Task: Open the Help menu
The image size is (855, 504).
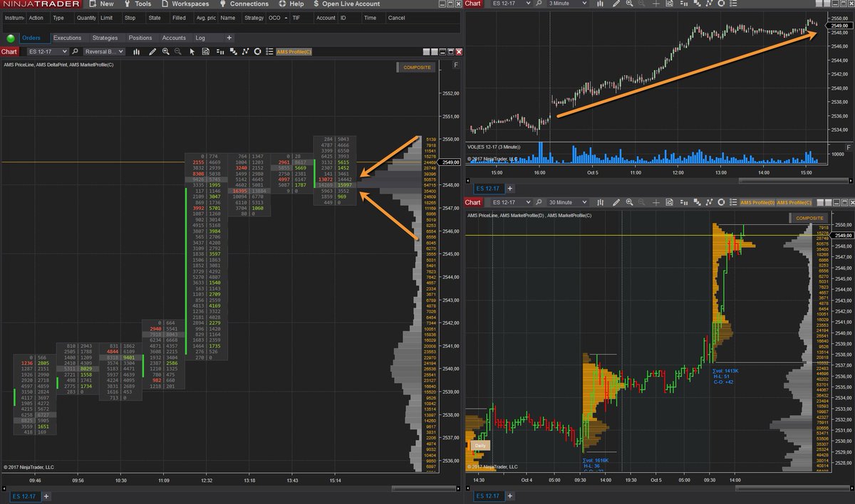Action: (x=291, y=4)
